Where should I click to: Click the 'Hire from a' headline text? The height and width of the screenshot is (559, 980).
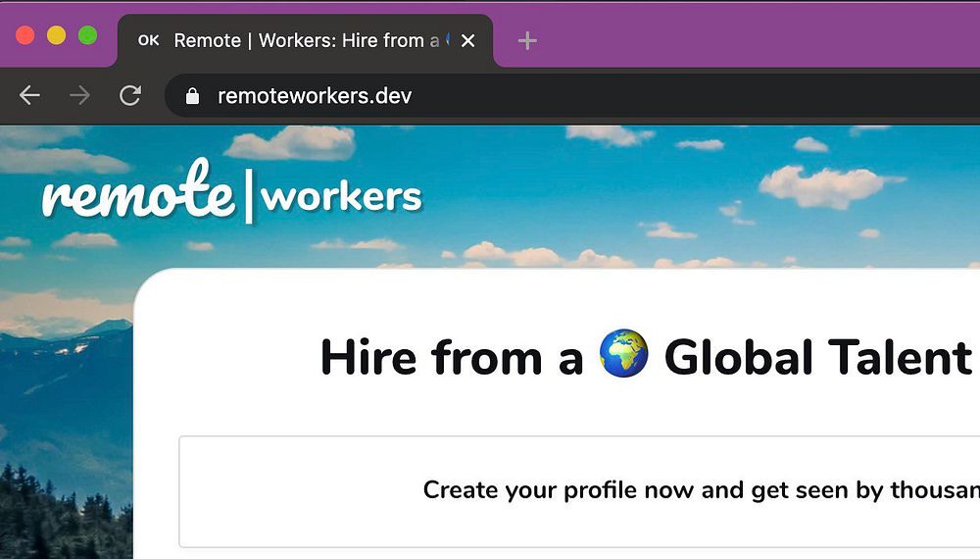pyautogui.click(x=451, y=357)
